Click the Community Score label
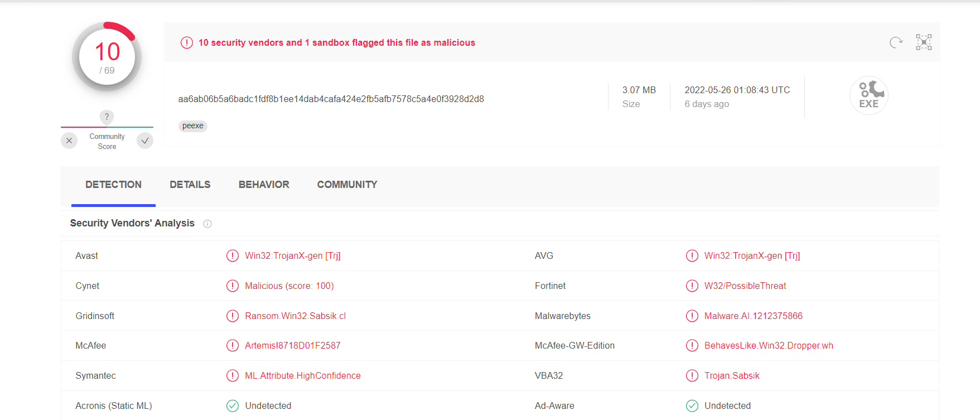The height and width of the screenshot is (420, 980). [x=107, y=141]
